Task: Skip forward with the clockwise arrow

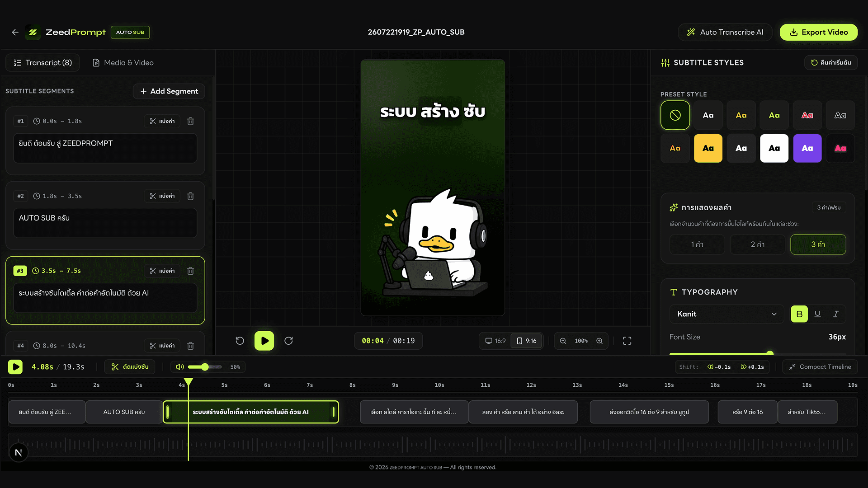Action: tap(288, 341)
